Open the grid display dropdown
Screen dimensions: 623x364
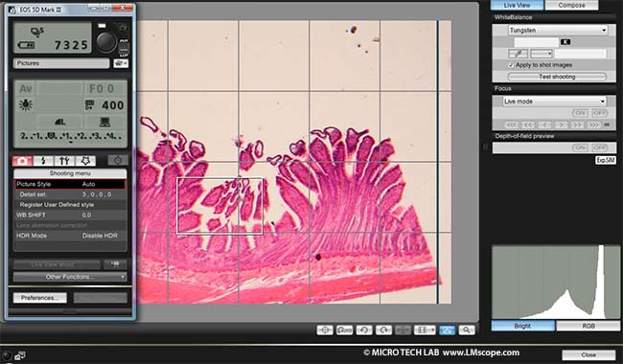(425, 330)
